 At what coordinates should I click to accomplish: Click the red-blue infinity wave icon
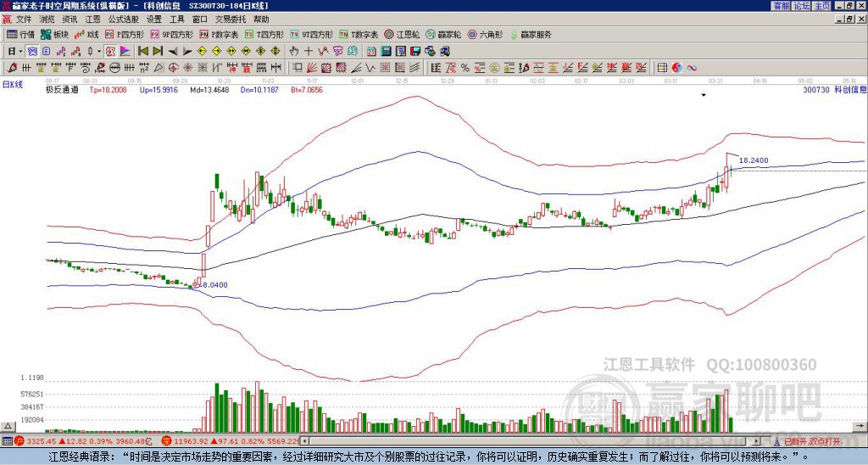coord(692,68)
